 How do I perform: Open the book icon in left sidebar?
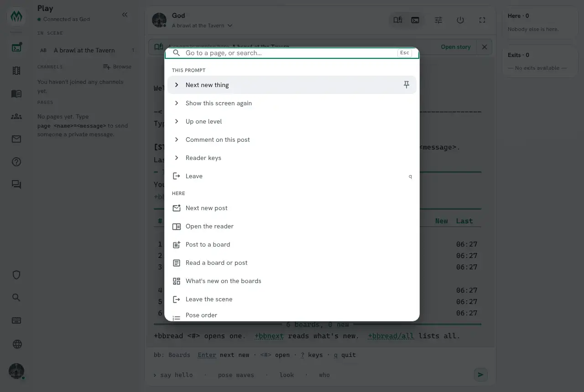[16, 93]
